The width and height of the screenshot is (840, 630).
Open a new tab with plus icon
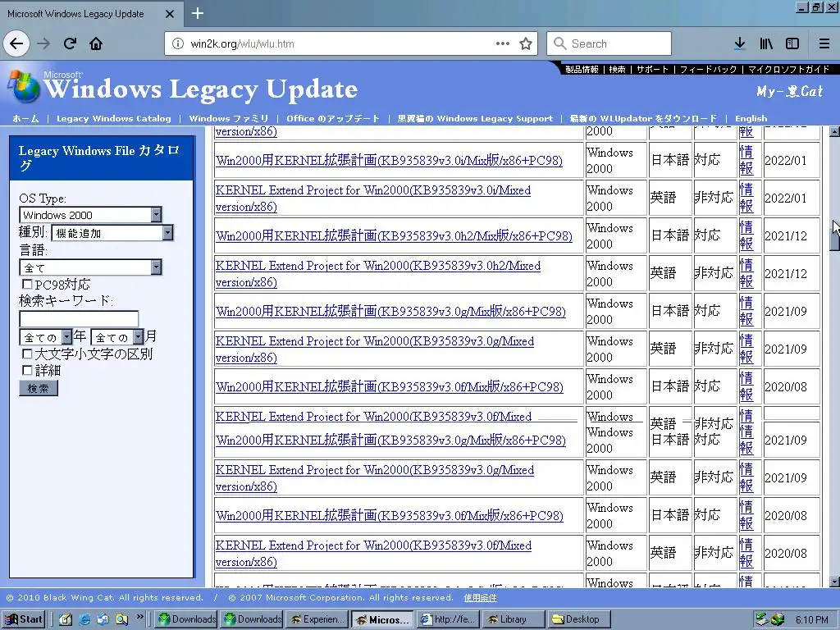coord(198,13)
